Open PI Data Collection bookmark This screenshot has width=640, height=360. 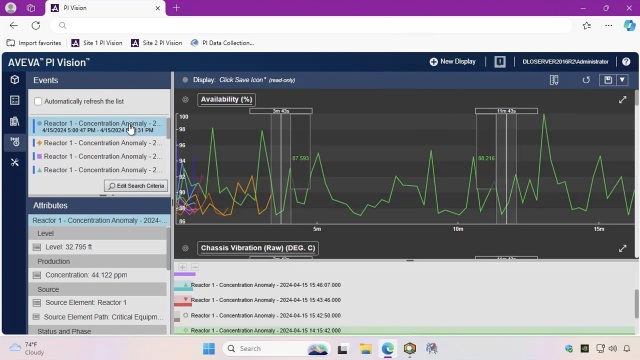222,43
